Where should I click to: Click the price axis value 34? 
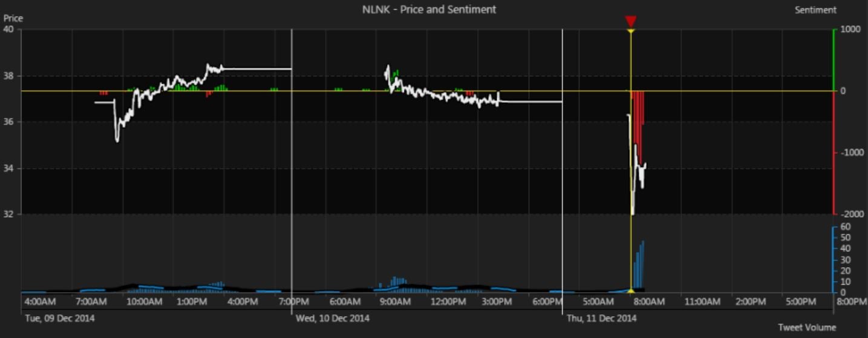pyautogui.click(x=8, y=168)
